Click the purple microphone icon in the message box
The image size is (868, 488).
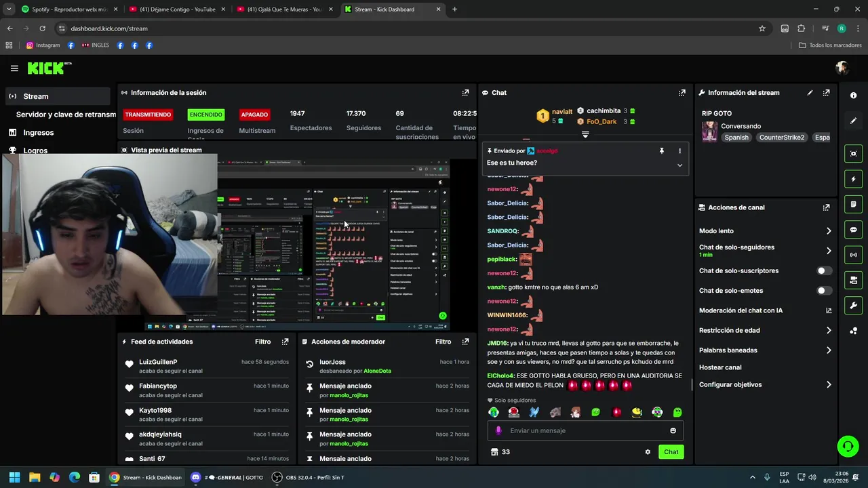[x=498, y=430]
